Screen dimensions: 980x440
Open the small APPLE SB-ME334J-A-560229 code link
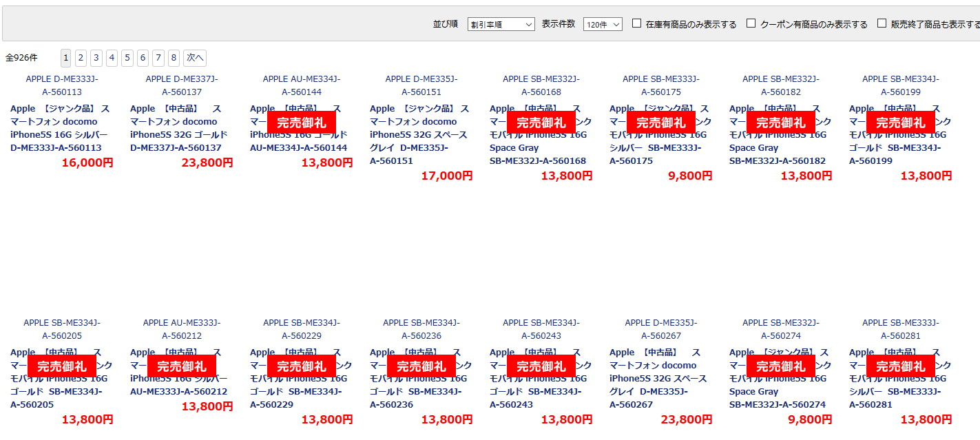(302, 329)
